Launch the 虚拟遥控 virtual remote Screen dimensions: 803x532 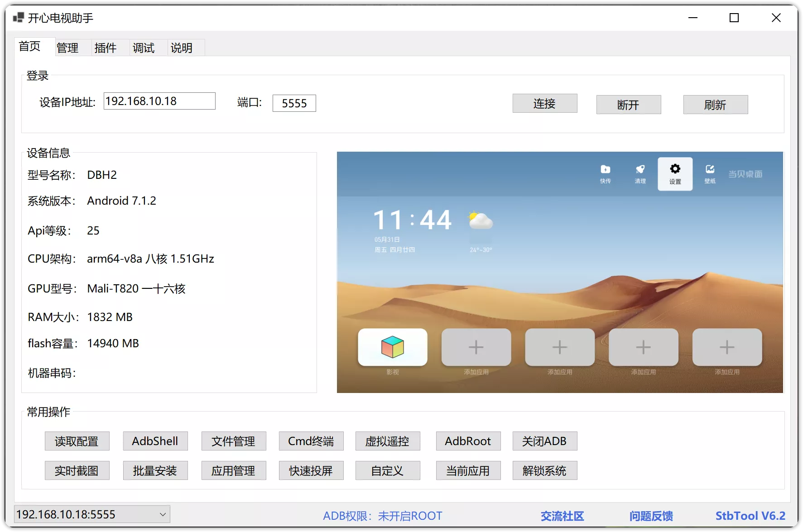pyautogui.click(x=388, y=441)
